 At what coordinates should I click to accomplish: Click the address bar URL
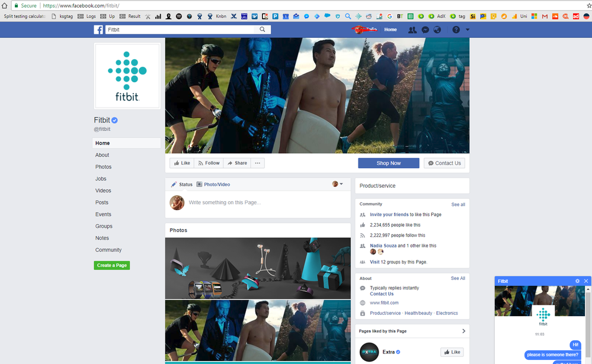click(x=81, y=6)
